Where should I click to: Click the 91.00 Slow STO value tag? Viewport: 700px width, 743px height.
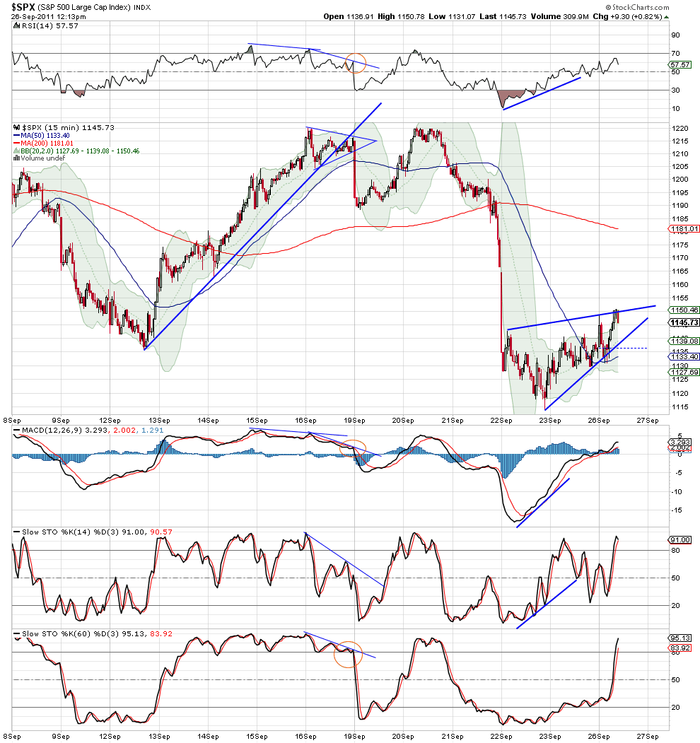679,539
